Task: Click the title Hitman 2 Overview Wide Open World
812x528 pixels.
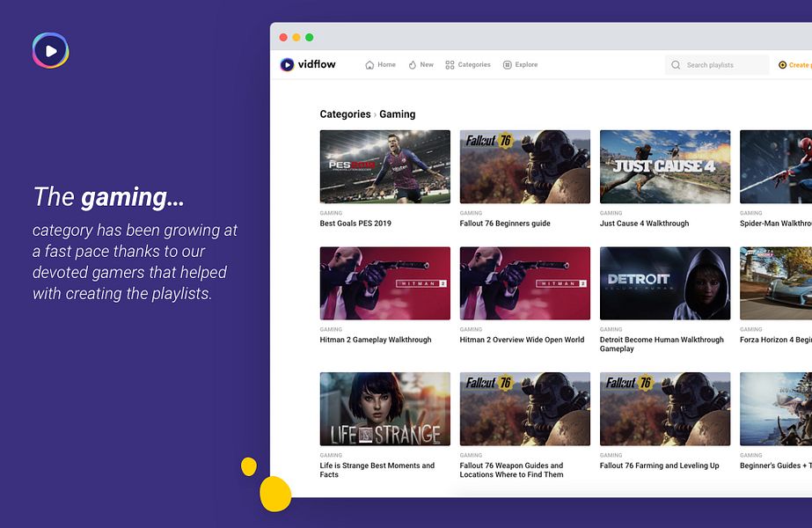Action: (x=522, y=340)
